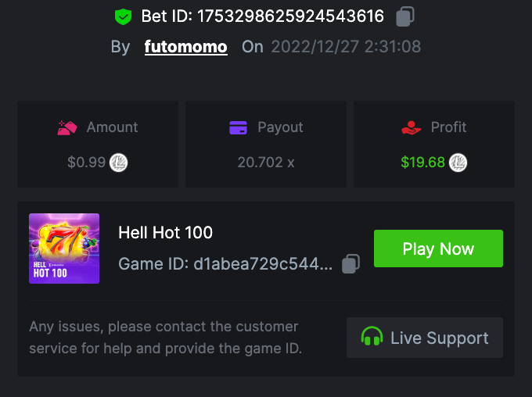Click the bet date 2022/12/27 timestamp

[346, 47]
